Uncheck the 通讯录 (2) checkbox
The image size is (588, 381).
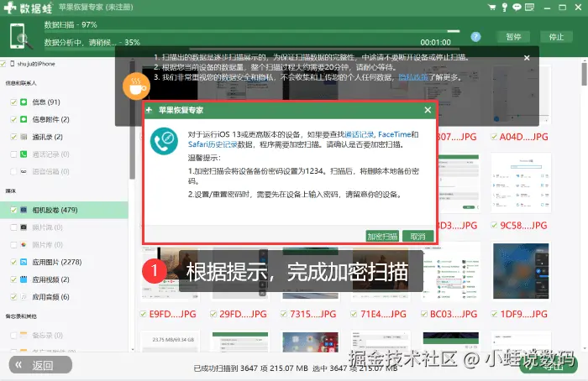[x=13, y=137]
